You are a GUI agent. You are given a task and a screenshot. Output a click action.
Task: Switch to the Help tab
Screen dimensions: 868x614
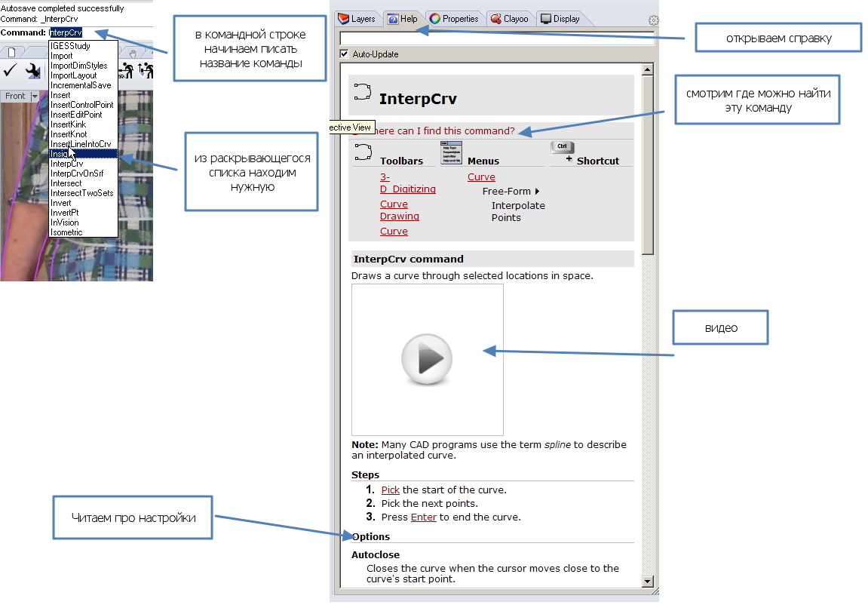[x=403, y=19]
